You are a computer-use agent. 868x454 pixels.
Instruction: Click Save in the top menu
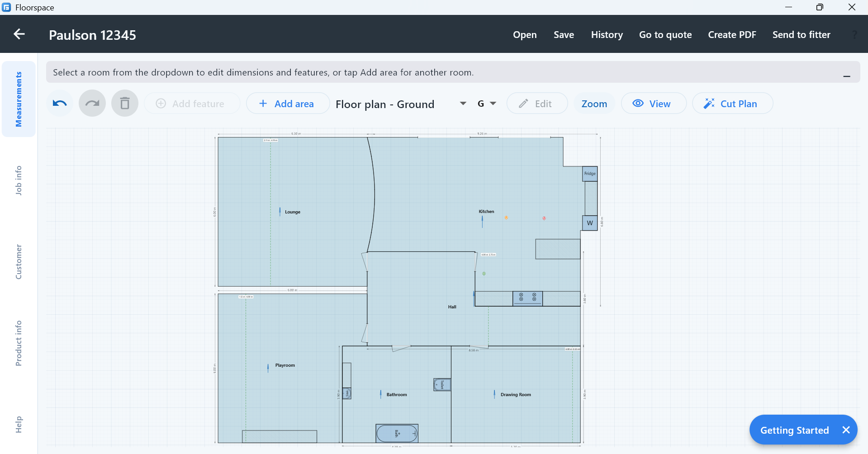[x=564, y=35]
